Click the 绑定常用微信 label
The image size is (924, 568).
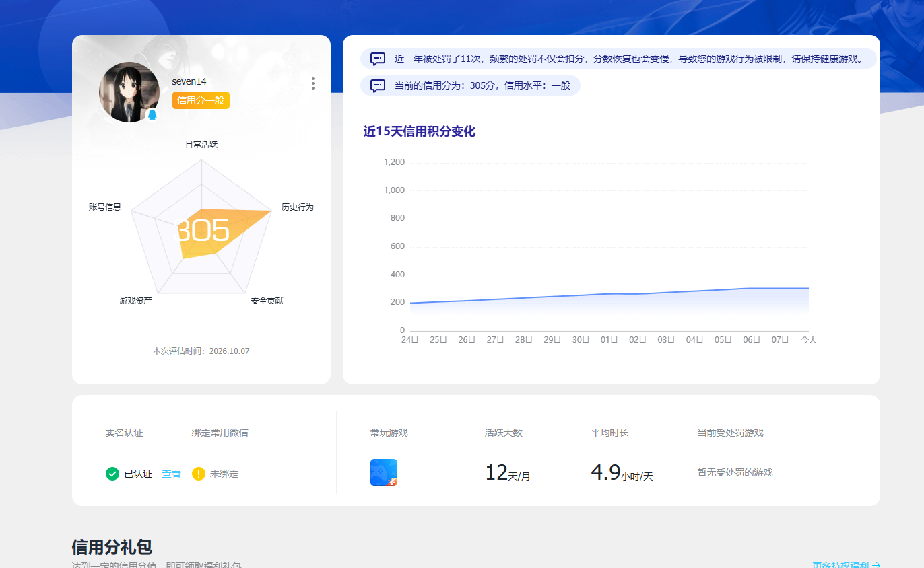tap(220, 433)
